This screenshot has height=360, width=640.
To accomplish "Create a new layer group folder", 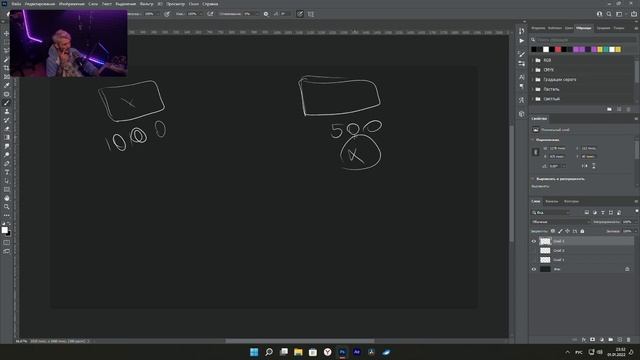I will 611,340.
